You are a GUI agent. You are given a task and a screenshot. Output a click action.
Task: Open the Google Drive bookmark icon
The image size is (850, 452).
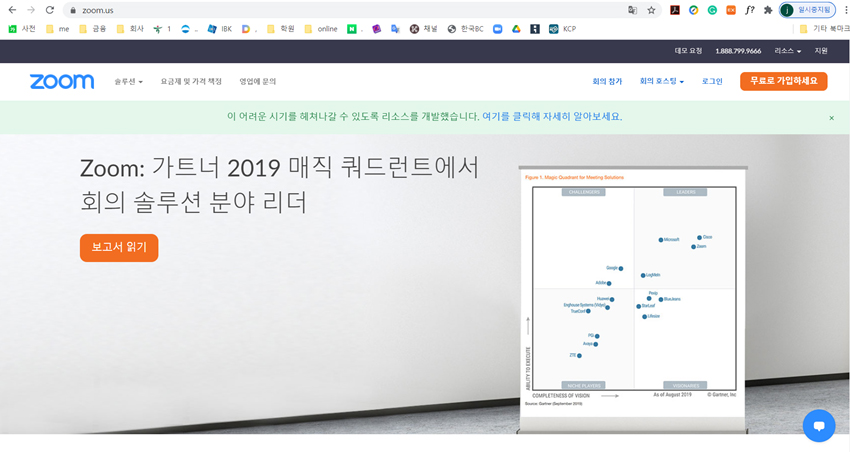516,29
